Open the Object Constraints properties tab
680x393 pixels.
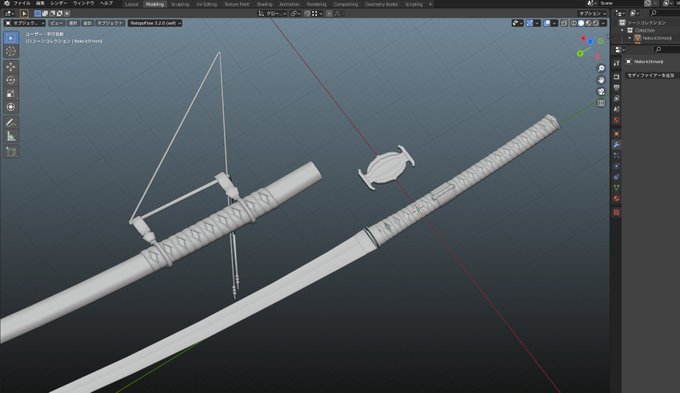point(616,177)
